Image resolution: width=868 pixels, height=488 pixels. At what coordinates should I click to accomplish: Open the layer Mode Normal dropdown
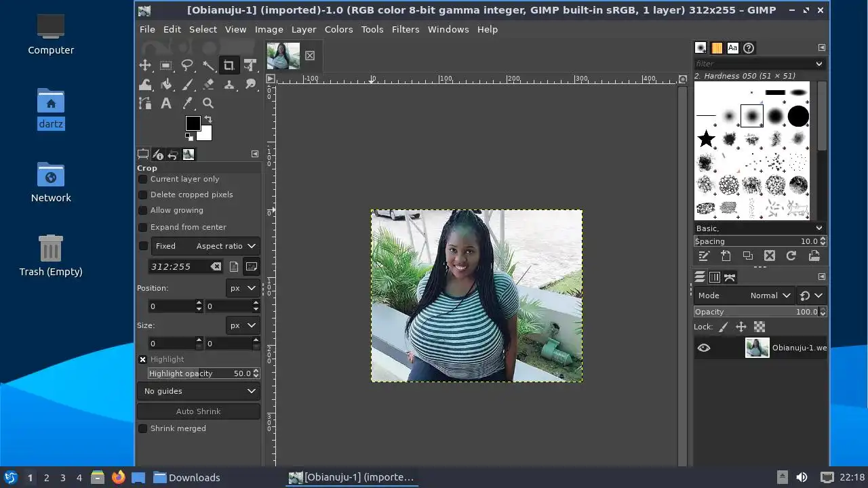(x=744, y=296)
